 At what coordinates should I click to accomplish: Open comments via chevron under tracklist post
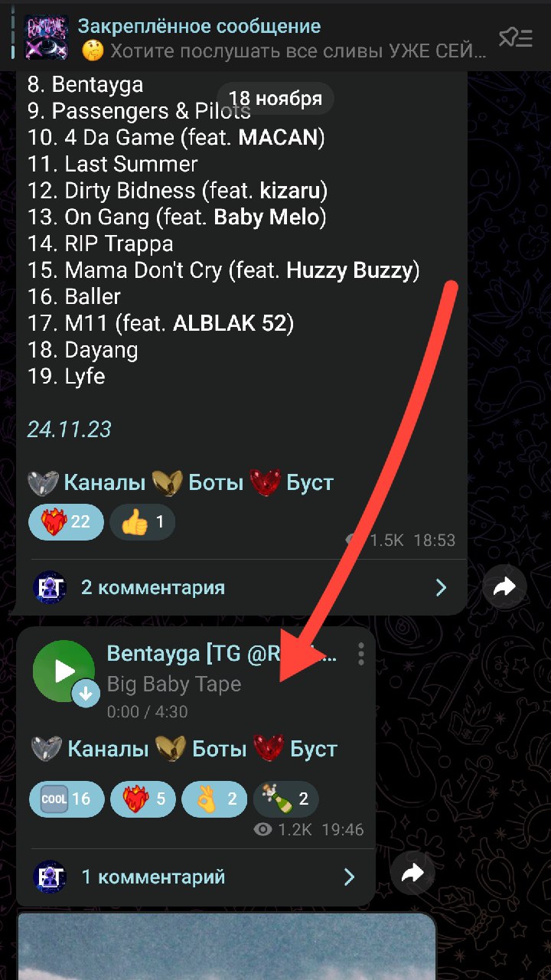pyautogui.click(x=441, y=587)
